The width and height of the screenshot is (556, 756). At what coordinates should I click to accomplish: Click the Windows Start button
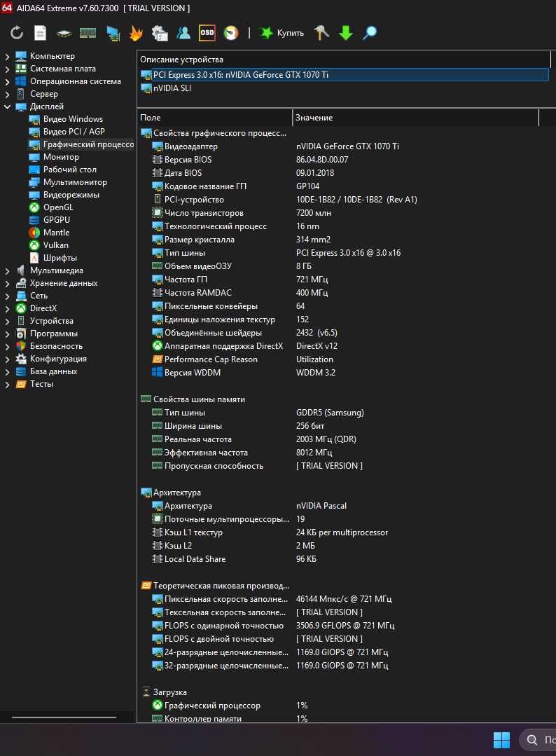[x=501, y=740]
